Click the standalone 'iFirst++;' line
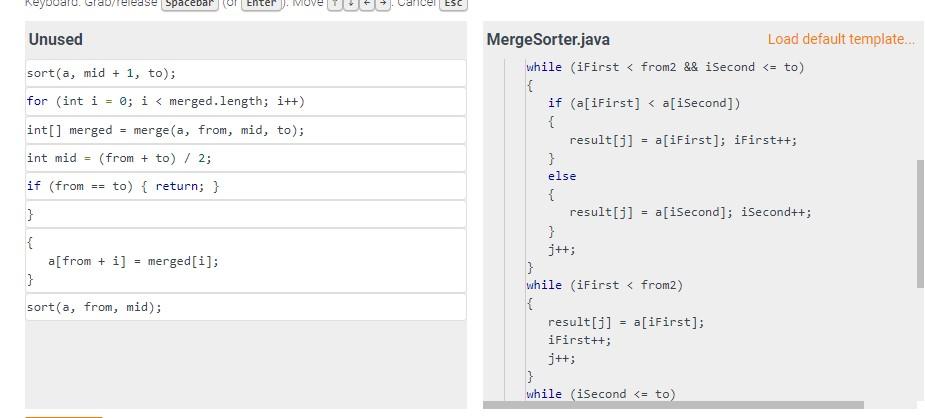This screenshot has width=925, height=418. (x=579, y=340)
